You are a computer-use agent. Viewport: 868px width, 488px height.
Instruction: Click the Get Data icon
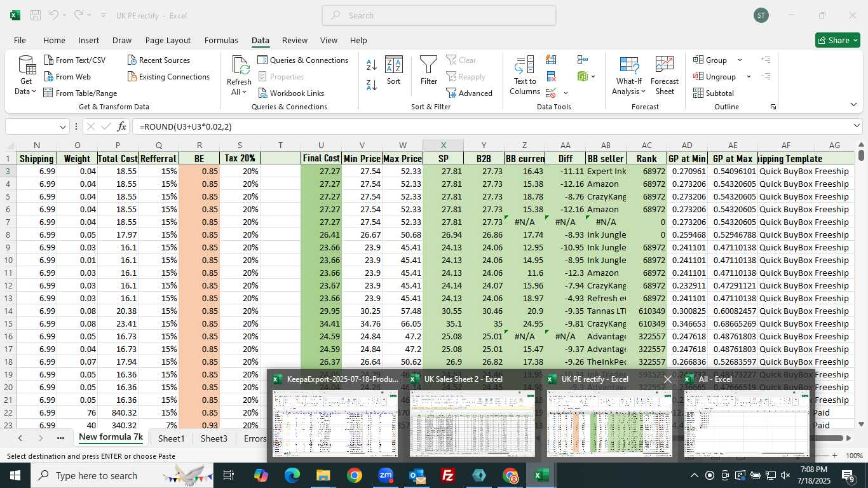26,66
